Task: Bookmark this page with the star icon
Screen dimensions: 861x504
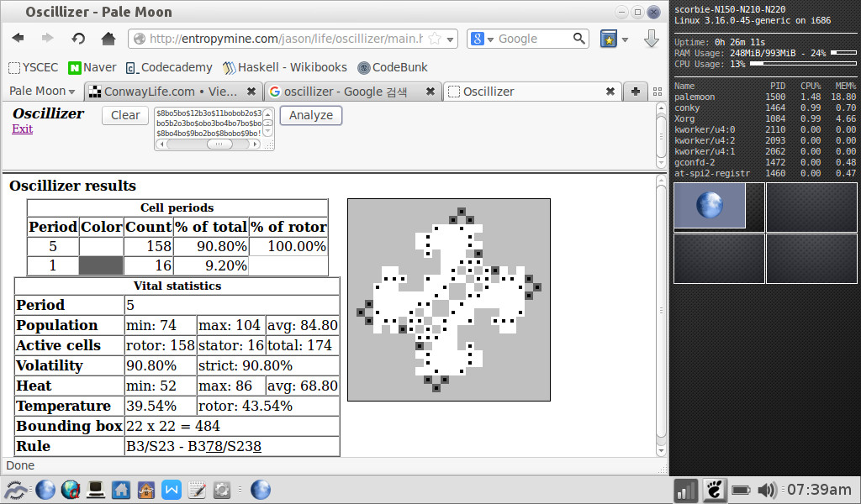Action: point(435,39)
